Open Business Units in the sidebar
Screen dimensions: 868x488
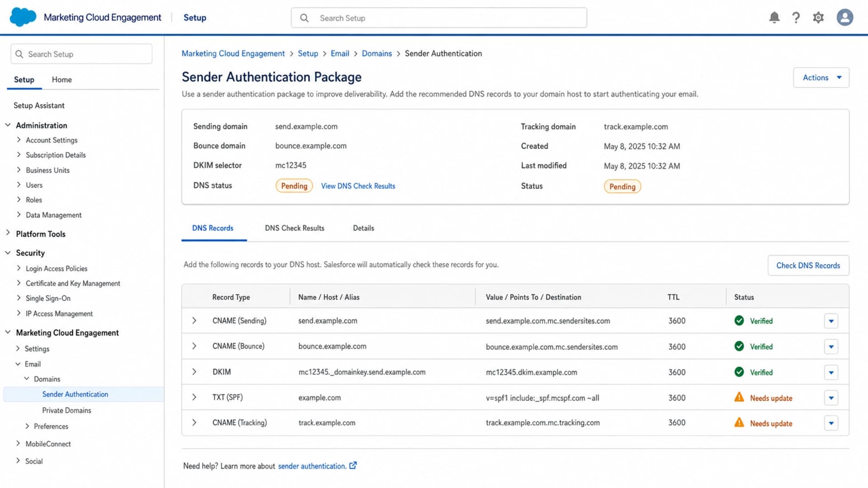[x=47, y=170]
